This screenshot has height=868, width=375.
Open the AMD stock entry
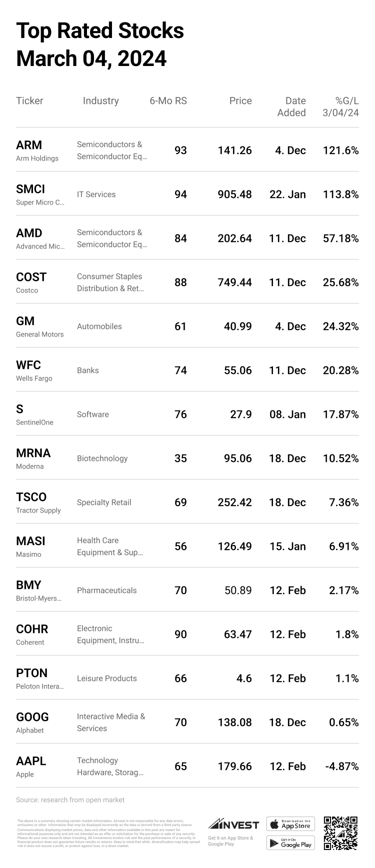(29, 233)
